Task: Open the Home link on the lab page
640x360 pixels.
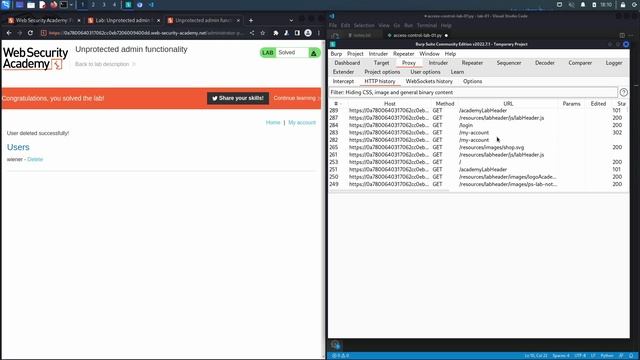Action: (x=273, y=122)
